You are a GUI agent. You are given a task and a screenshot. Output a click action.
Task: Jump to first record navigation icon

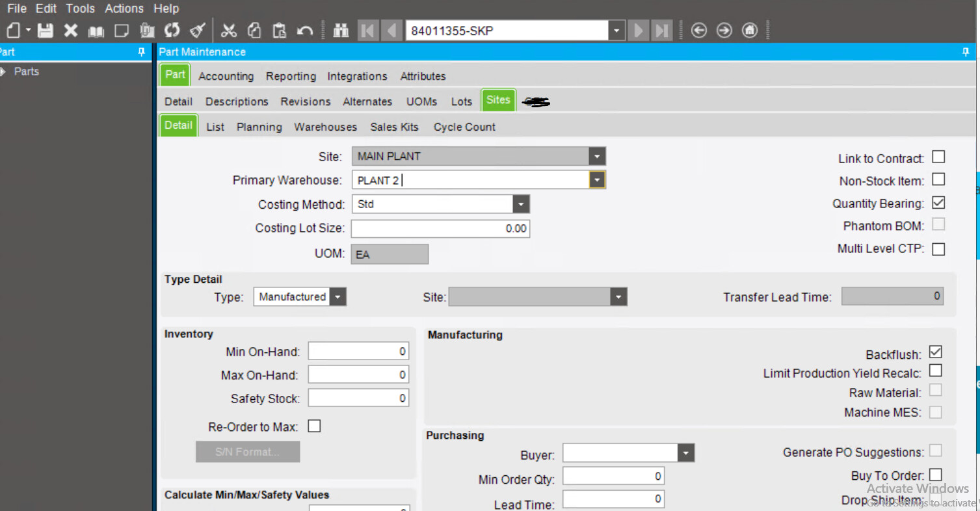pyautogui.click(x=368, y=31)
